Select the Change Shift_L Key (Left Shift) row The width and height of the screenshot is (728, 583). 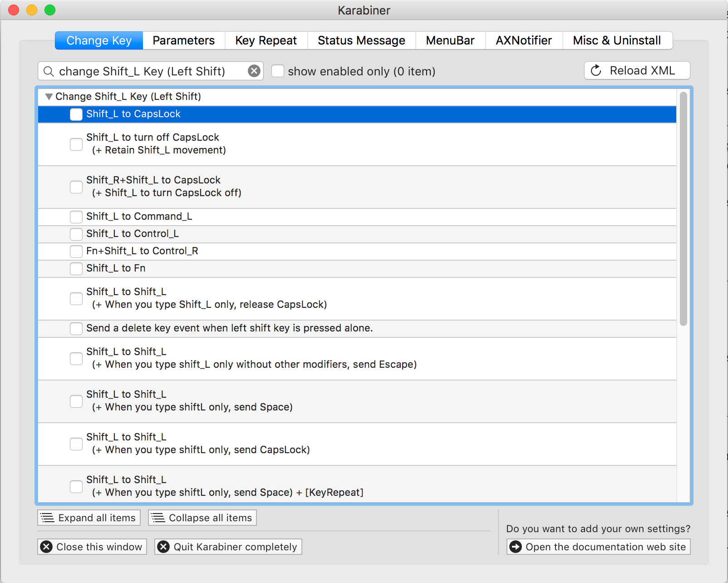click(357, 97)
